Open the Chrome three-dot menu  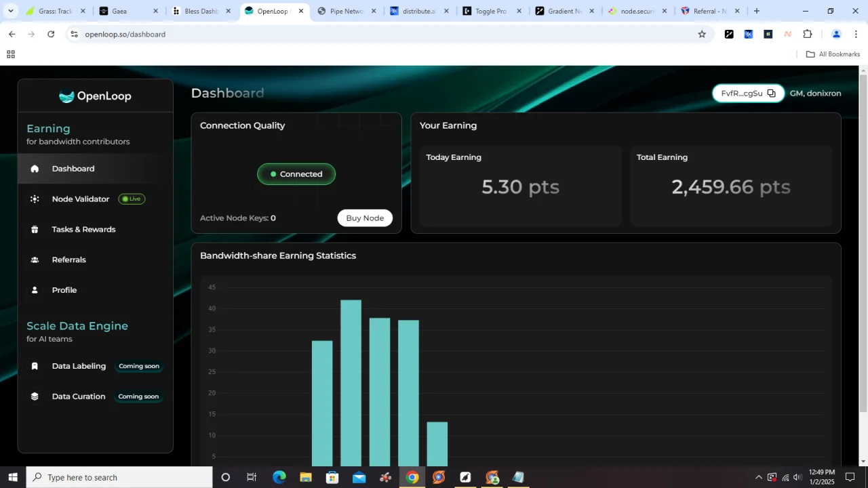tap(856, 35)
